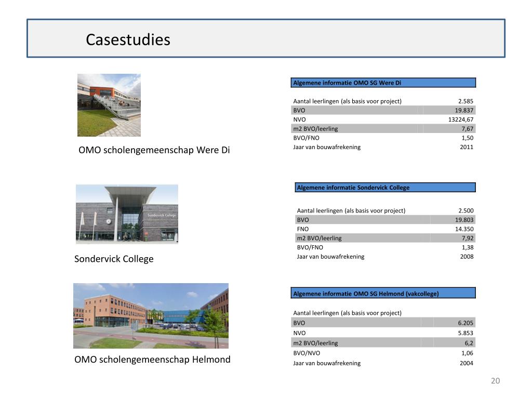Click caption 'OMO scholengemeenschap Helmond'
532x399 pixels.
[x=152, y=360]
